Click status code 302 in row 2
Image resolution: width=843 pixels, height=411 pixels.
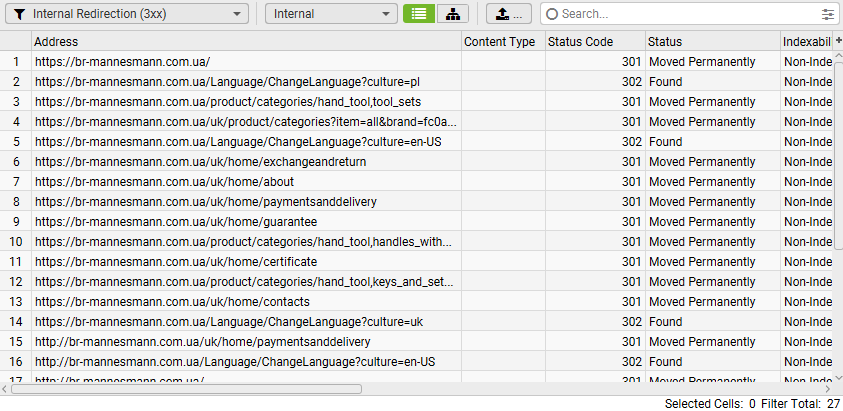pyautogui.click(x=632, y=82)
